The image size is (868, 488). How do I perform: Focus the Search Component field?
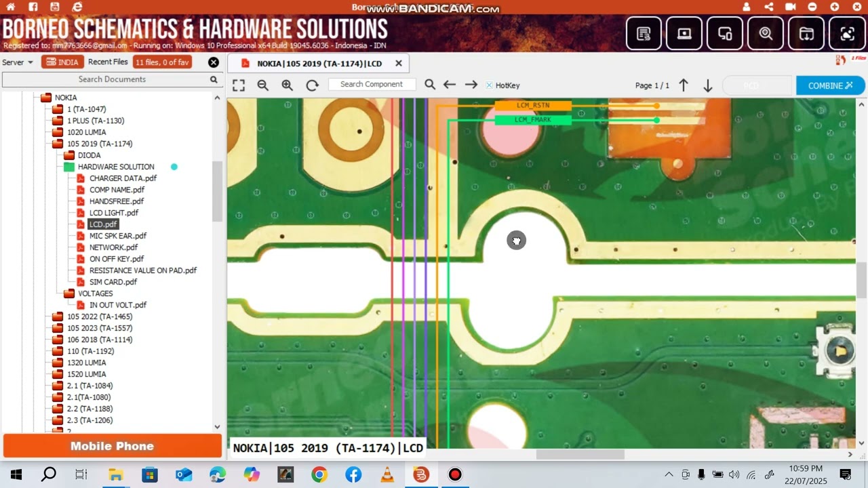(372, 85)
